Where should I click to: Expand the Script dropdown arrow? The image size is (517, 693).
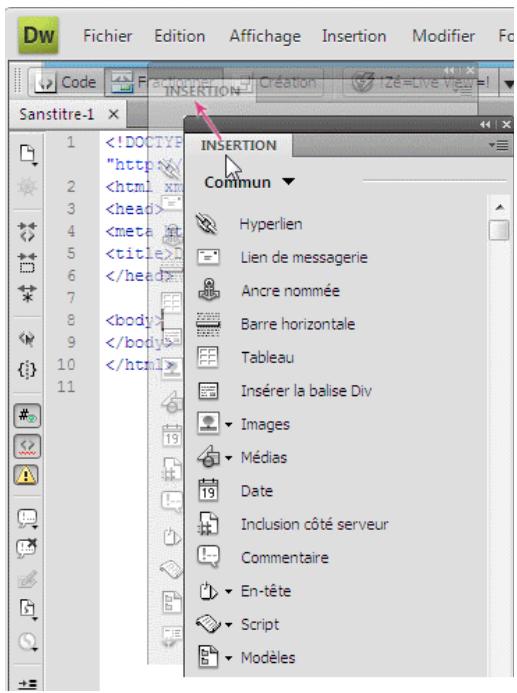(228, 625)
